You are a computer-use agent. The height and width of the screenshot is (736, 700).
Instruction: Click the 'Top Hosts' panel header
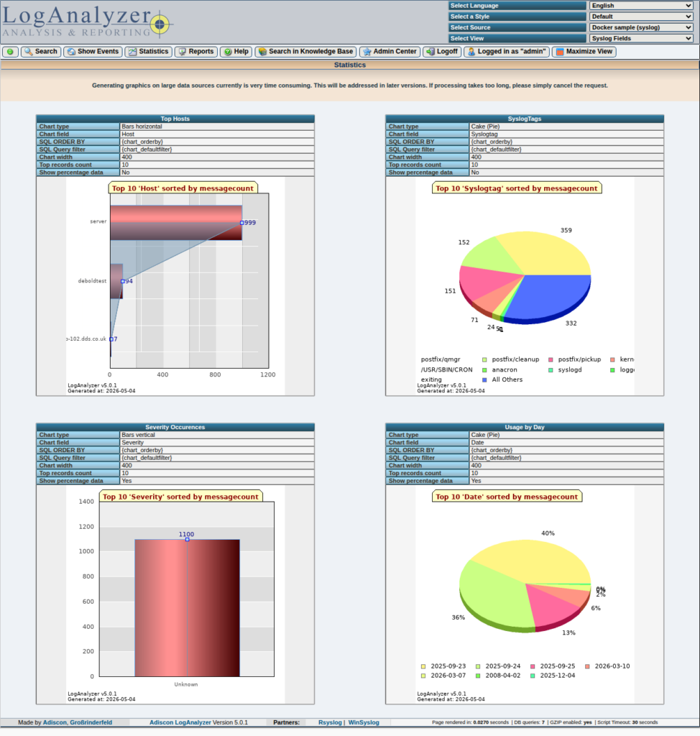pyautogui.click(x=175, y=119)
